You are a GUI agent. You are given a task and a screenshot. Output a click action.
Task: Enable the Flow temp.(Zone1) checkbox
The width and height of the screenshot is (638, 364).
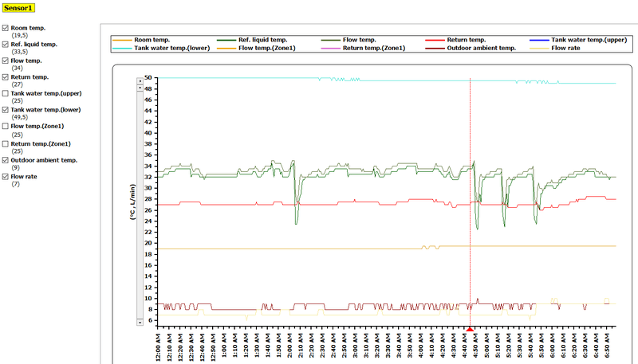click(6, 127)
